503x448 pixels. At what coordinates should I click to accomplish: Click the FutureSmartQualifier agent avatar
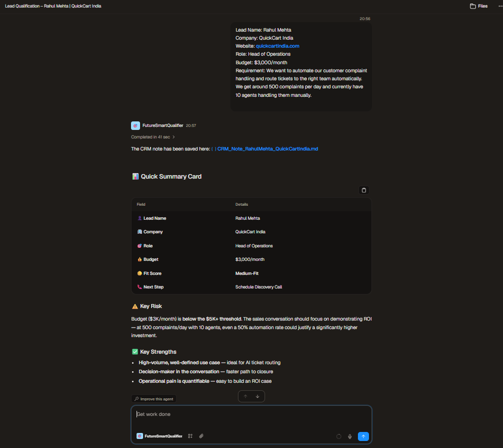pyautogui.click(x=136, y=126)
